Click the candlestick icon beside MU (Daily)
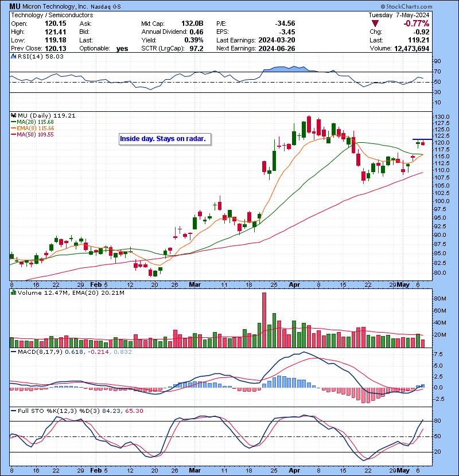The width and height of the screenshot is (459, 476). 13,115
